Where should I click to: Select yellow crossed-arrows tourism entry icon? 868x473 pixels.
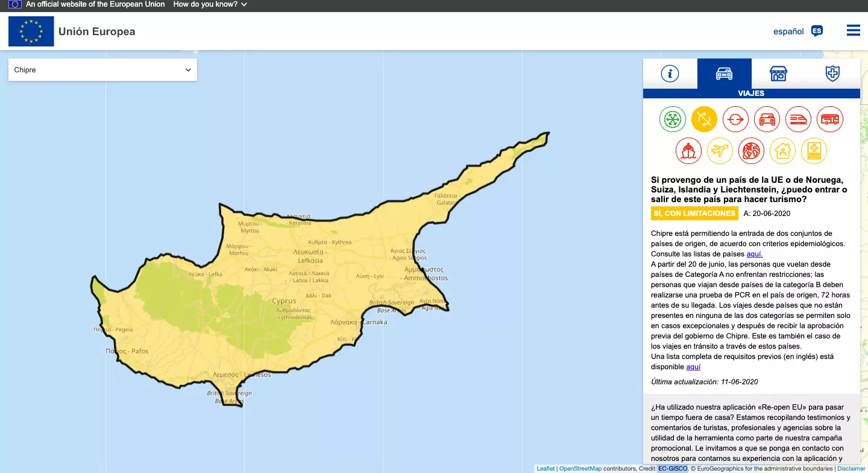point(704,119)
